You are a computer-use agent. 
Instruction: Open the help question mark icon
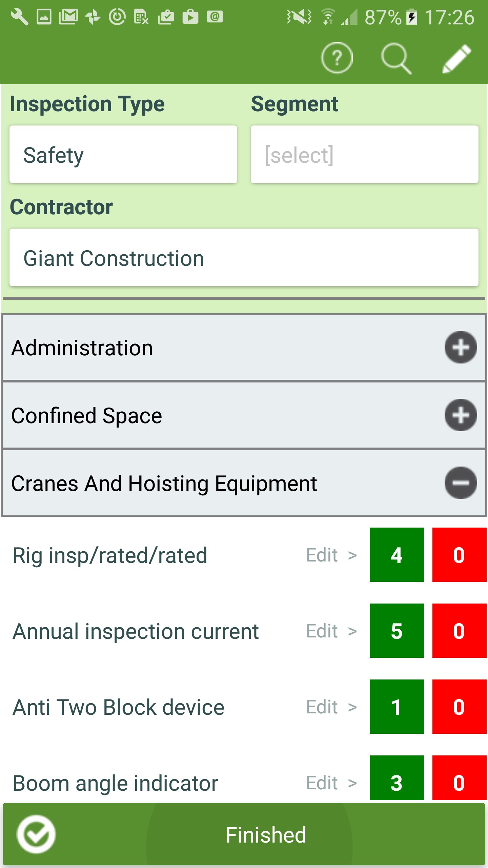pos(337,58)
